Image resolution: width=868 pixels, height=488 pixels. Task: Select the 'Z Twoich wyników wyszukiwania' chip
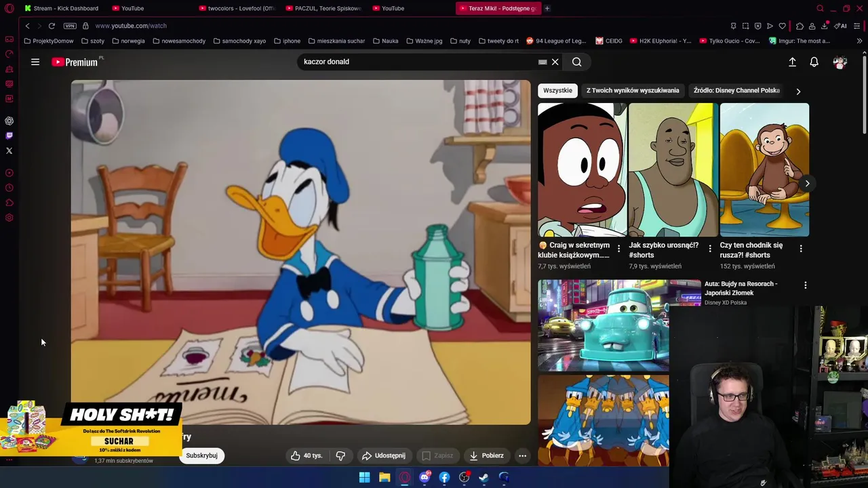pyautogui.click(x=633, y=91)
